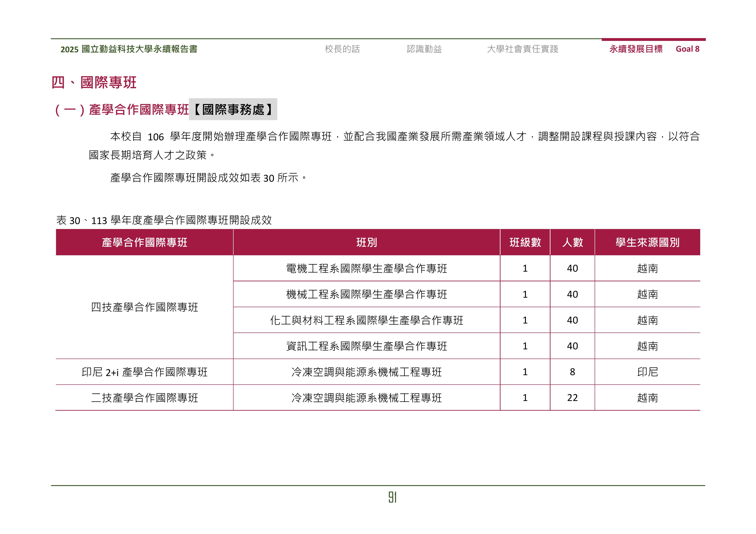Click the 班級數 column header
The height and width of the screenshot is (534, 756).
[x=525, y=243]
